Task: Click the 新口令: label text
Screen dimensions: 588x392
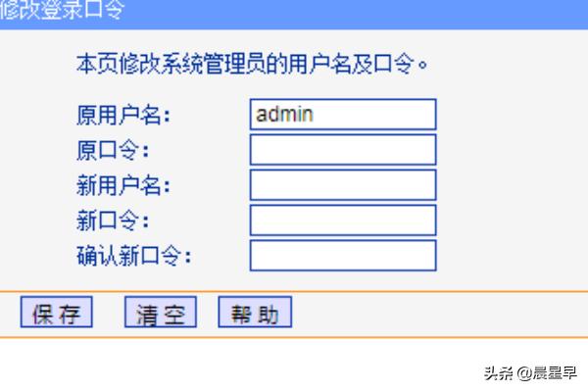Action: click(113, 221)
